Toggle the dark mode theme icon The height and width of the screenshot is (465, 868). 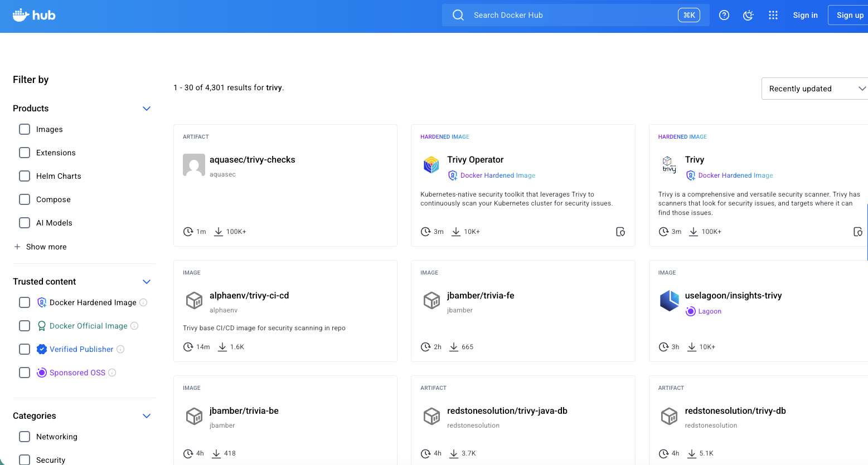pos(749,15)
